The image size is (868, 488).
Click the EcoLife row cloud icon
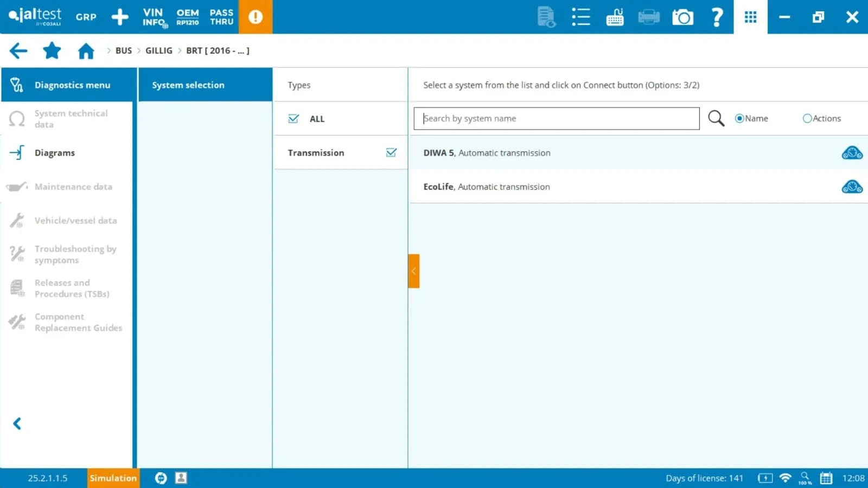point(852,187)
